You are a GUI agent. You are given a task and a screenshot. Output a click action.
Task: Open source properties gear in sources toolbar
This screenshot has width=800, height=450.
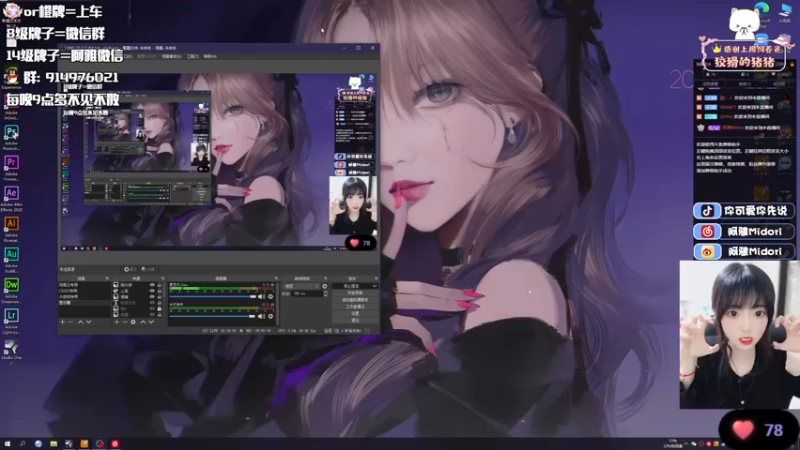point(133,322)
